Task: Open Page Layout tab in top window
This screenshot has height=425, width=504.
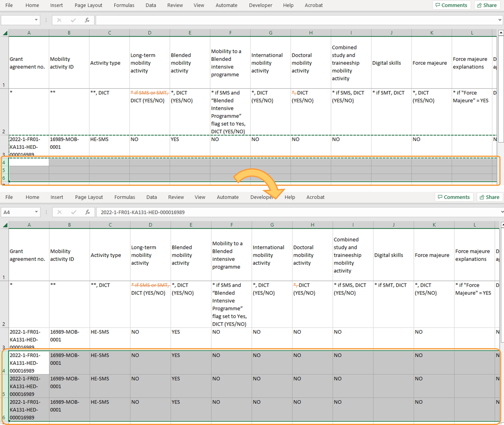Action: [x=88, y=5]
